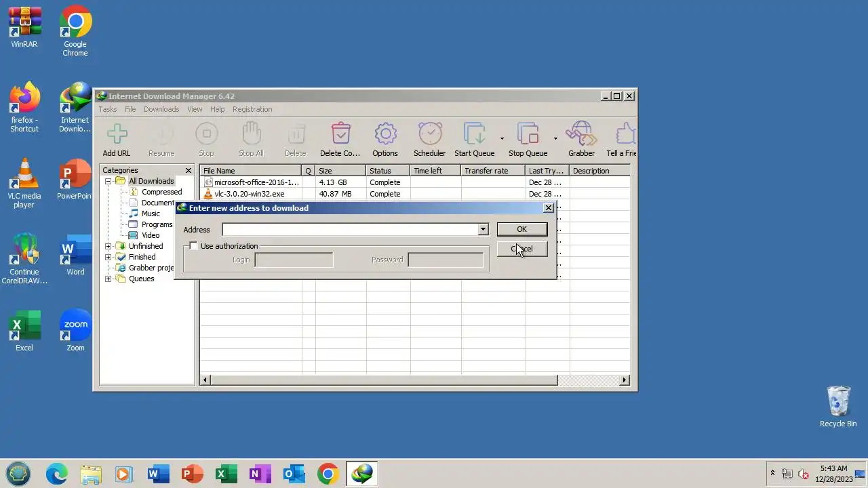Click the Windows Start button
This screenshot has width=868, height=488.
tap(18, 474)
